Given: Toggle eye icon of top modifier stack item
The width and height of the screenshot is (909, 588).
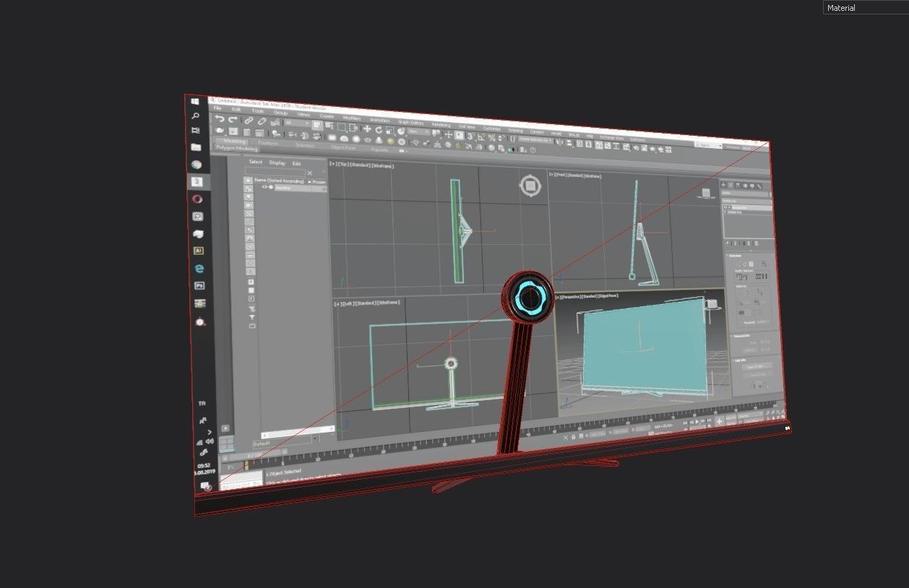Looking at the screenshot, I should [725, 207].
